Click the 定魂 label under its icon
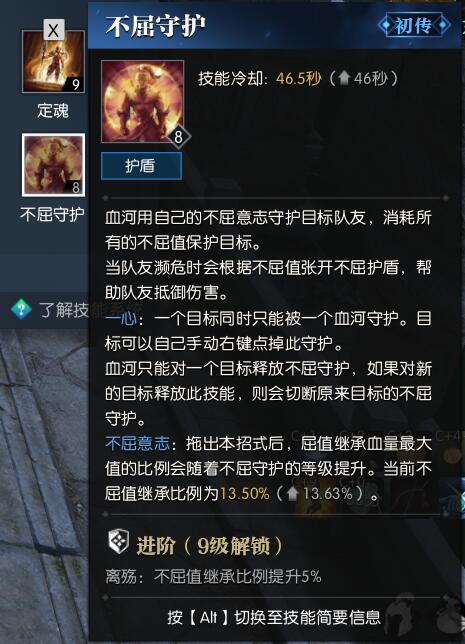This screenshot has width=465, height=644. pos(53,110)
